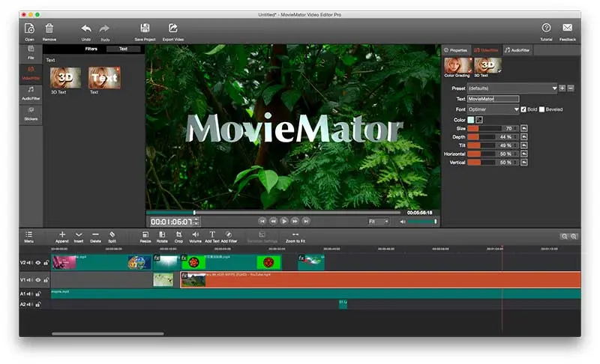Click the timeline zoom out magnifier
Image resolution: width=600 pixels, height=364 pixels.
[x=565, y=237]
